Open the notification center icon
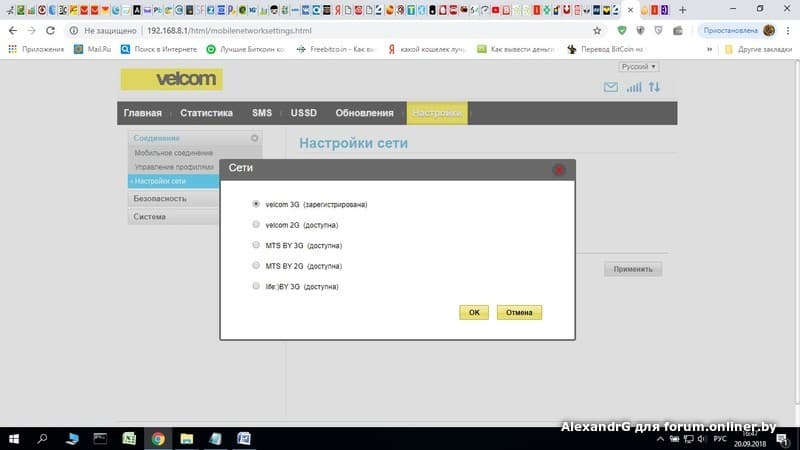Screen dimensions: 800x450 click(783, 439)
